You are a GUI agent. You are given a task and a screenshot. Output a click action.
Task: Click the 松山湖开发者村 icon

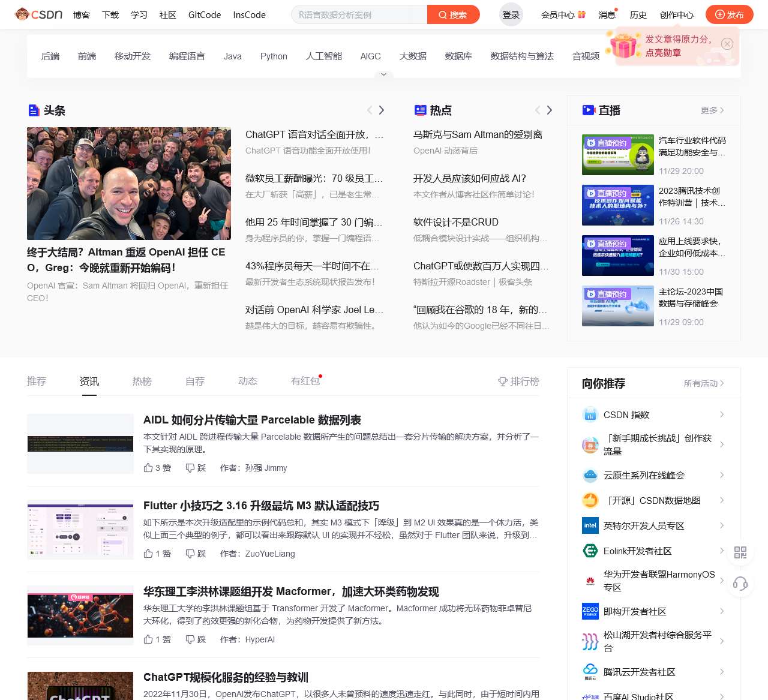point(590,641)
